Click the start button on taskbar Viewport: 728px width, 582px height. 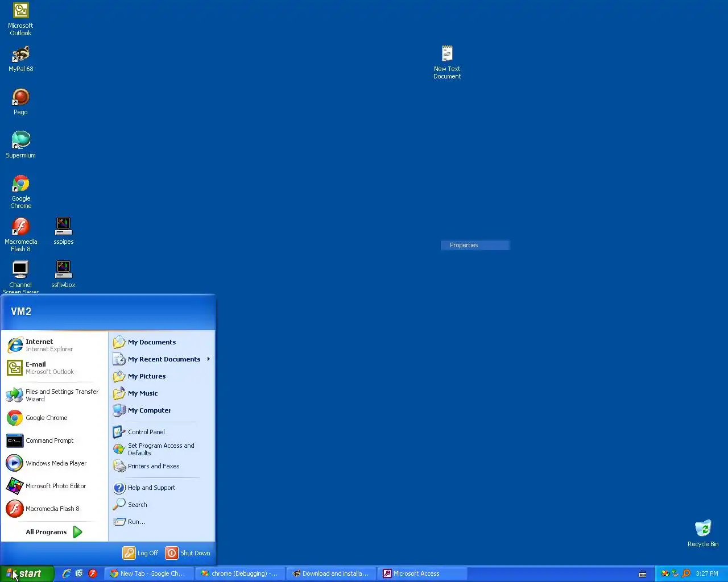pyautogui.click(x=27, y=573)
